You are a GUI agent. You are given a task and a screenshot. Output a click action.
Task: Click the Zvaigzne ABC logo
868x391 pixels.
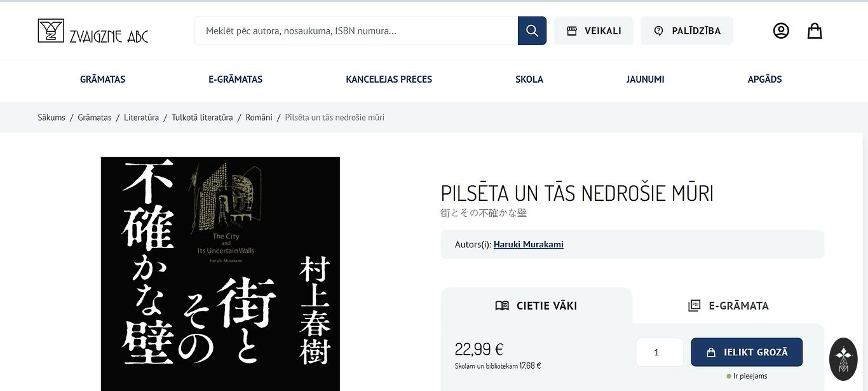pyautogui.click(x=93, y=31)
